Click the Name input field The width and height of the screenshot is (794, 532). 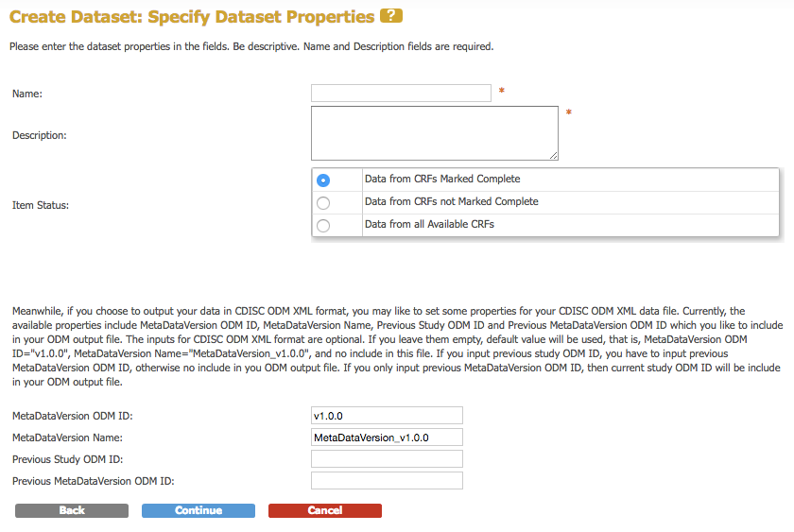point(401,93)
